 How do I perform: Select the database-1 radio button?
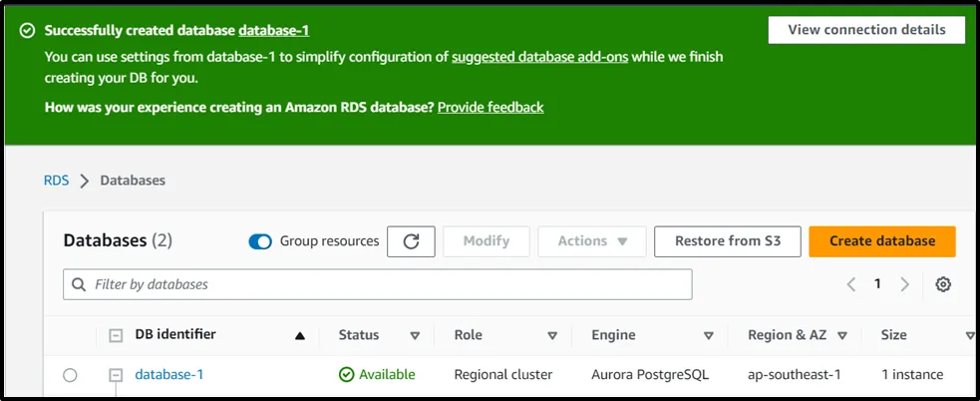click(x=70, y=375)
